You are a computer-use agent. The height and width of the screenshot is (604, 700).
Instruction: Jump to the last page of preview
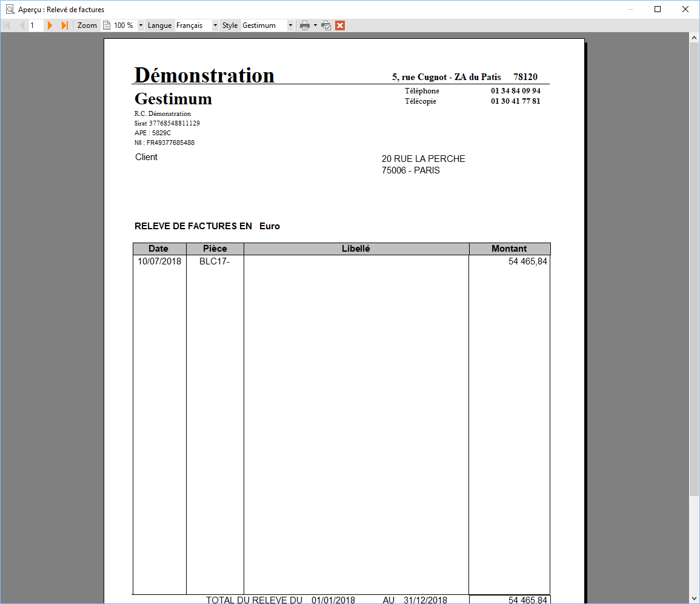(65, 25)
